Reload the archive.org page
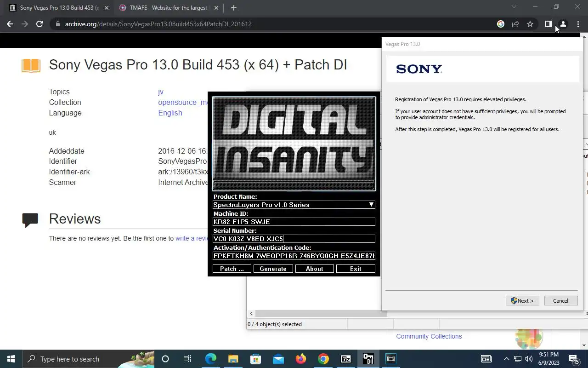The image size is (588, 368). click(40, 24)
